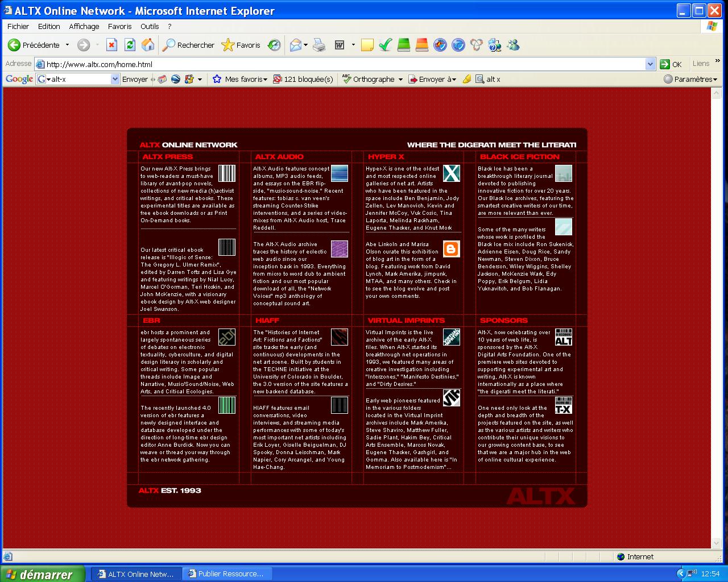This screenshot has width=728, height=582.
Task: Click the HIAFF section heading
Action: pos(267,321)
